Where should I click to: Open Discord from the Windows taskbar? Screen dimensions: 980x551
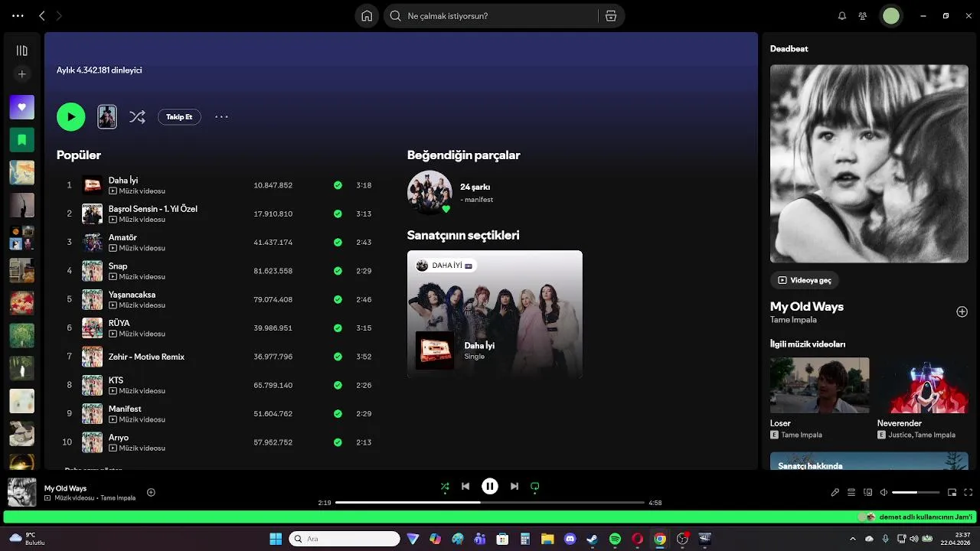[x=570, y=539]
